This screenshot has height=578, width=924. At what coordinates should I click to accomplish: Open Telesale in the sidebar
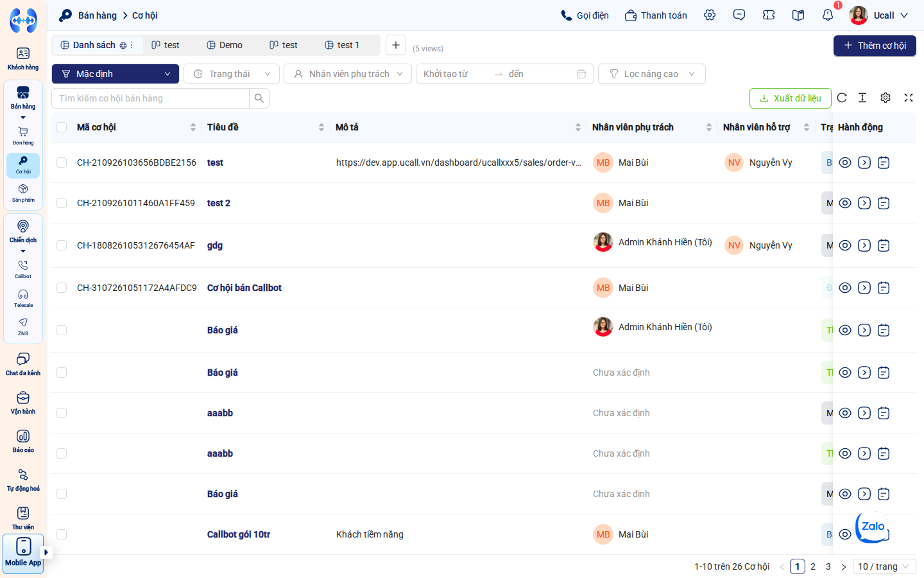pos(23,298)
